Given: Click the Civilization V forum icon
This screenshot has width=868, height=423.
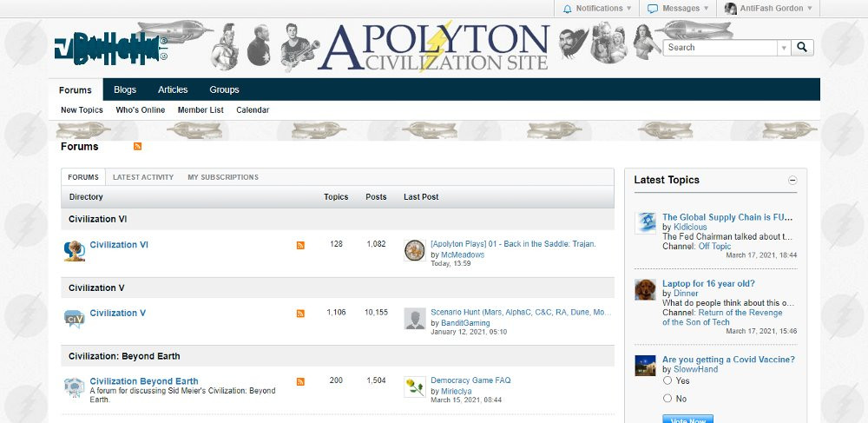Looking at the screenshot, I should click(x=75, y=319).
